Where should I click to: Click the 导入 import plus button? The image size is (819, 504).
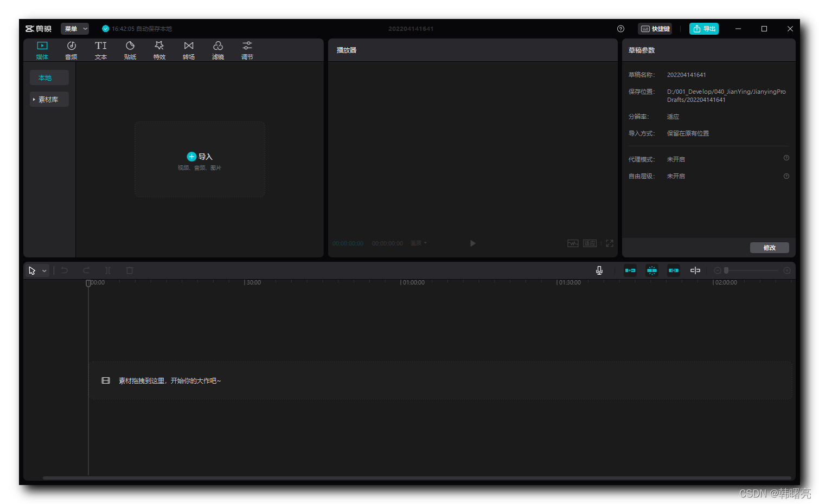pyautogui.click(x=191, y=157)
